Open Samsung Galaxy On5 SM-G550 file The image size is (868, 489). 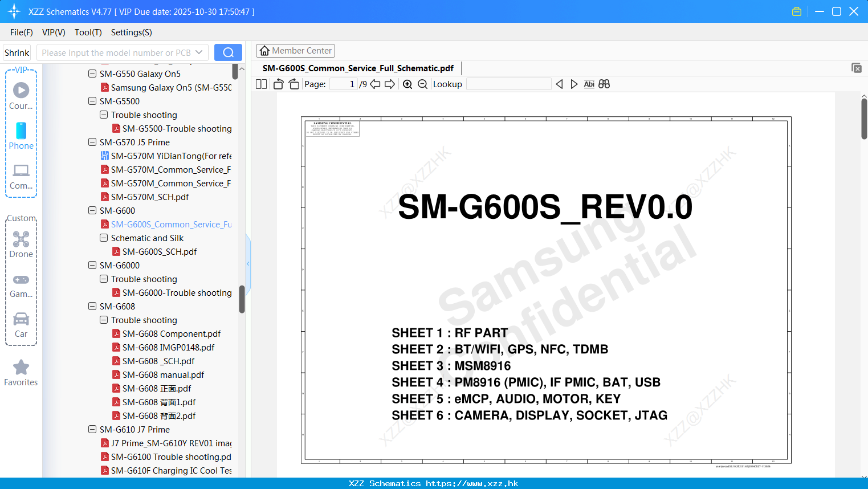click(171, 87)
